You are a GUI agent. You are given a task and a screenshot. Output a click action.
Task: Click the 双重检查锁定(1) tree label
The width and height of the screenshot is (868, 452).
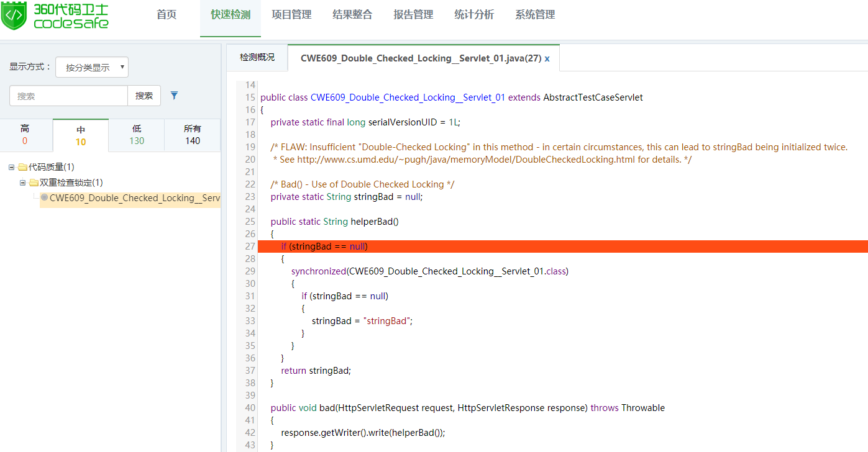click(71, 183)
